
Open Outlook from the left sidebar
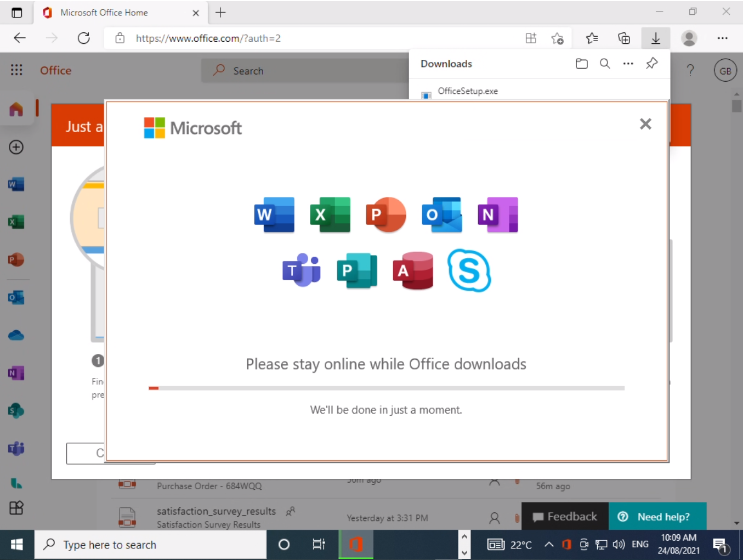point(16,297)
